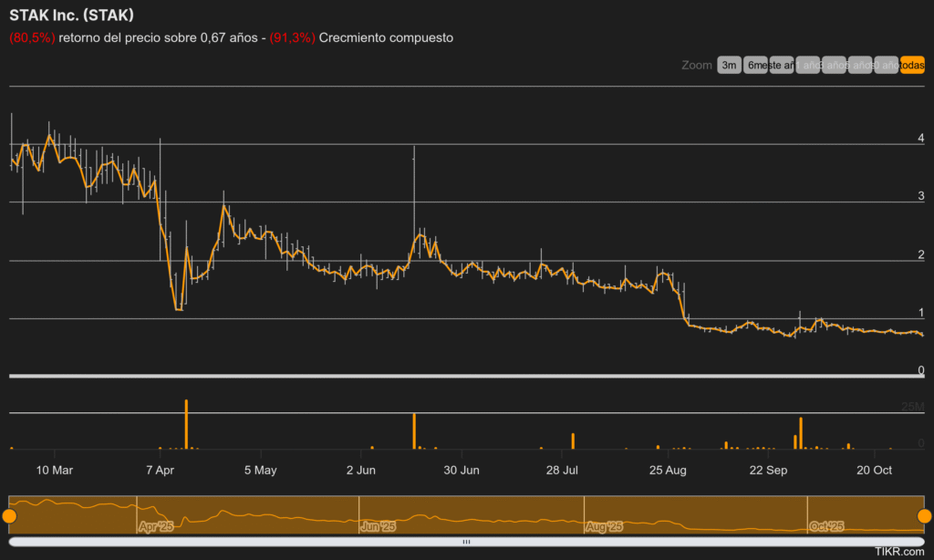
Task: Click the mid-June volume spike bar
Action: coord(414,431)
